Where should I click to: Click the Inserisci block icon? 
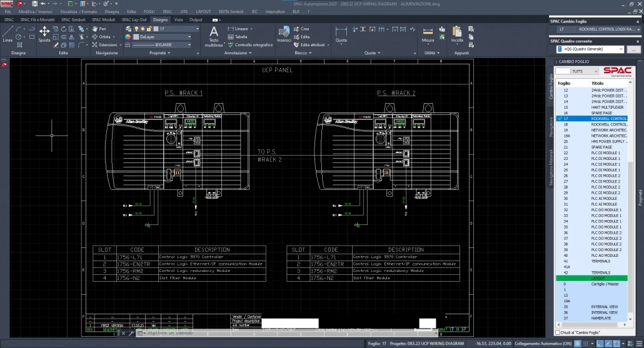pos(284,34)
